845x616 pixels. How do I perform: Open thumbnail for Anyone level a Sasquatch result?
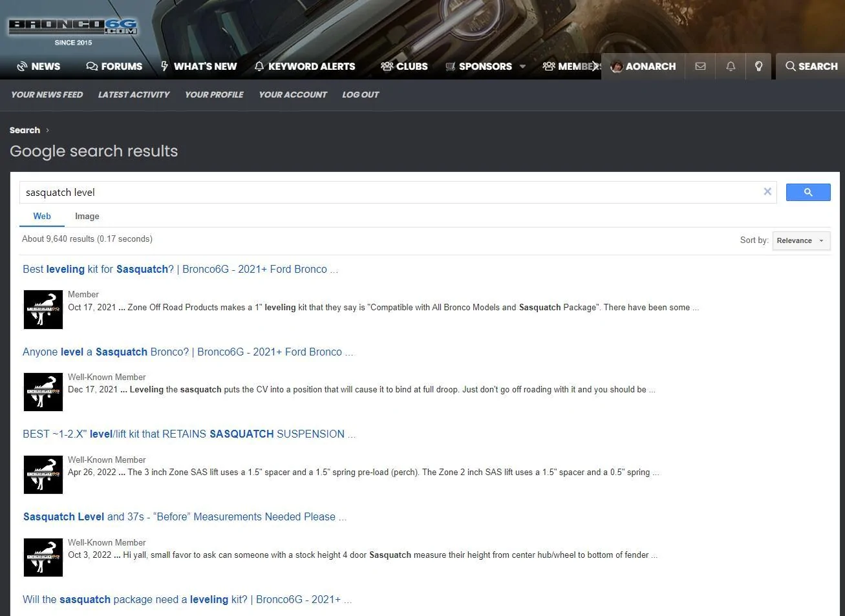[43, 392]
